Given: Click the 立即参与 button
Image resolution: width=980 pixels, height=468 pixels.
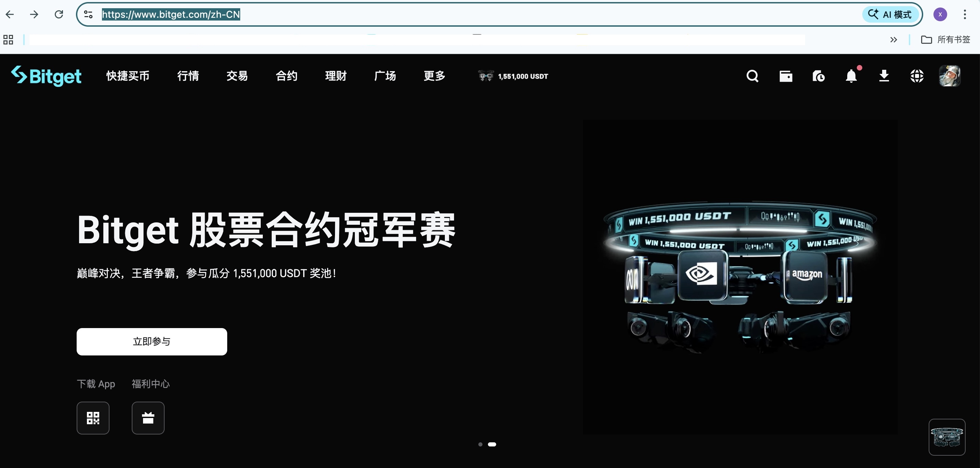Looking at the screenshot, I should coord(152,341).
